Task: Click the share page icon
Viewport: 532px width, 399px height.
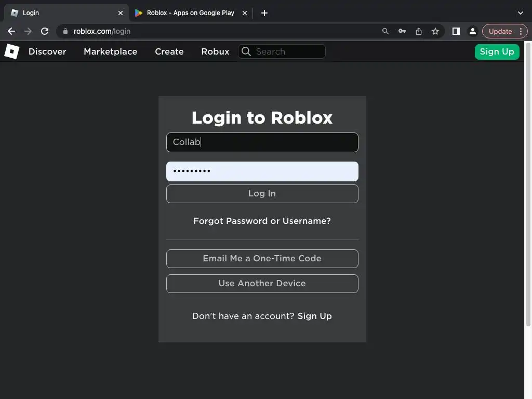Action: tap(419, 31)
